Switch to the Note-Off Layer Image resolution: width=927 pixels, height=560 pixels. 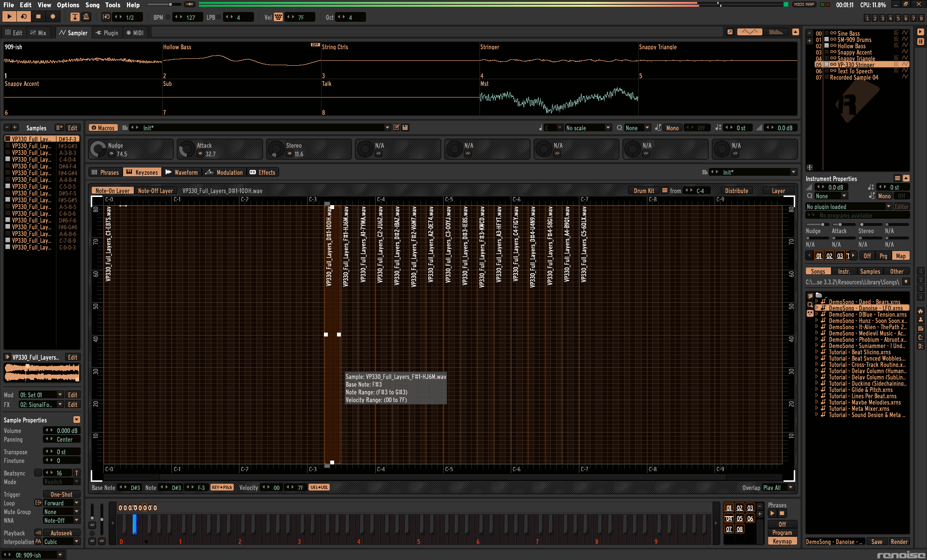[x=155, y=191]
